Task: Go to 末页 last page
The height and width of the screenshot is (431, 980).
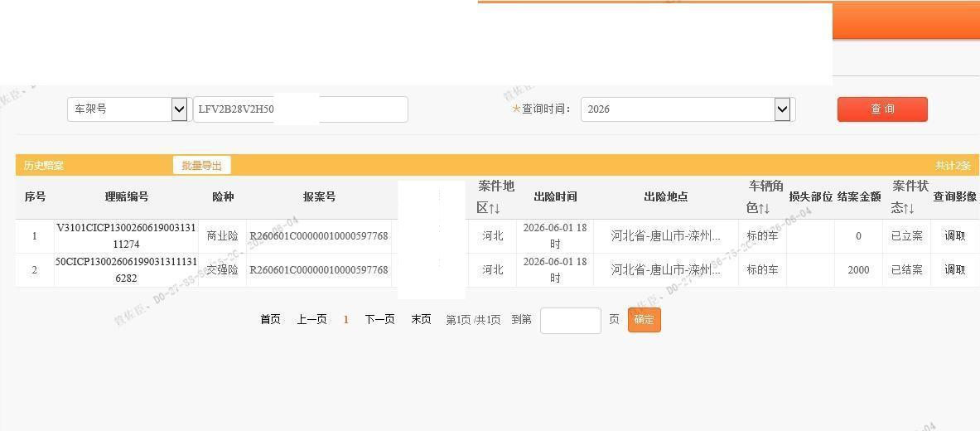Action: pos(422,320)
